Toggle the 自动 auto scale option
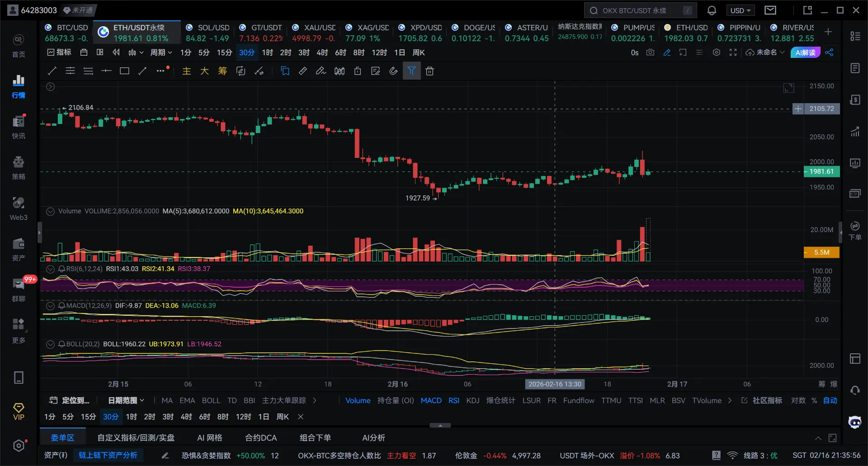868x466 pixels. coord(830,400)
